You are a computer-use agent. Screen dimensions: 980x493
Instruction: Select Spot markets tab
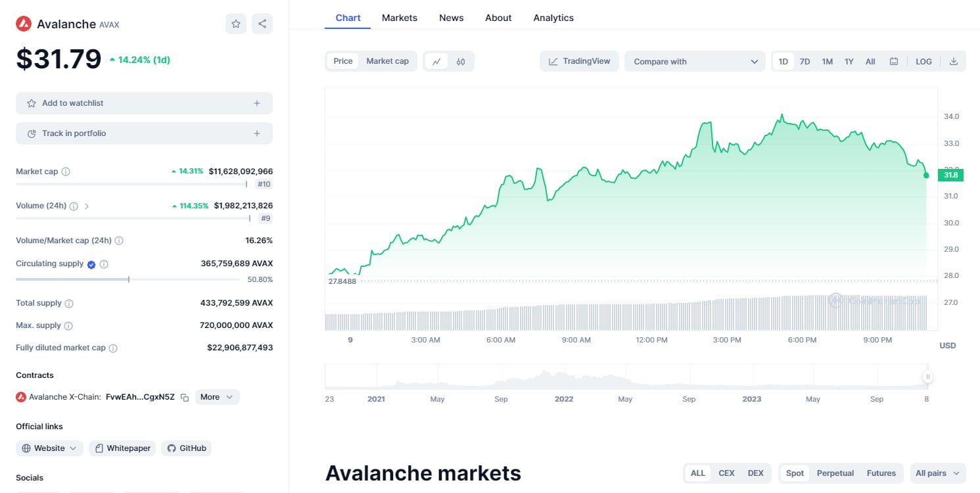tap(795, 473)
